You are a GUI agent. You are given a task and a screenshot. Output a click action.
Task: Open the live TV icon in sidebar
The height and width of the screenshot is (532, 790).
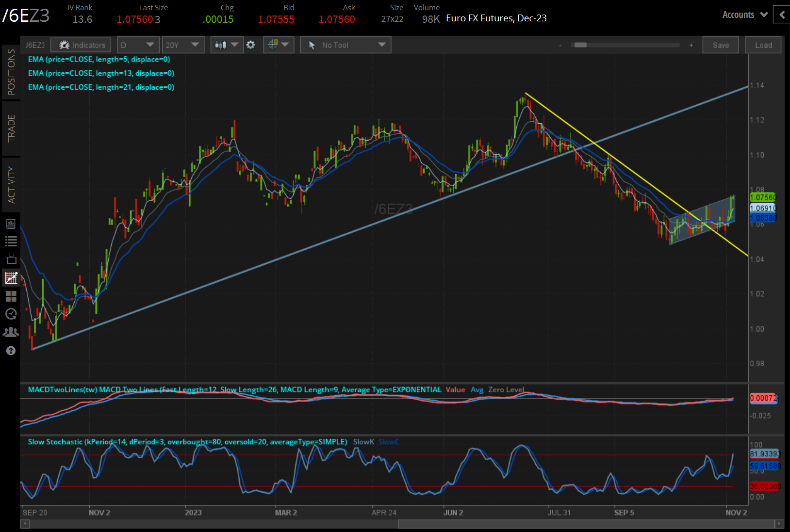point(11,259)
